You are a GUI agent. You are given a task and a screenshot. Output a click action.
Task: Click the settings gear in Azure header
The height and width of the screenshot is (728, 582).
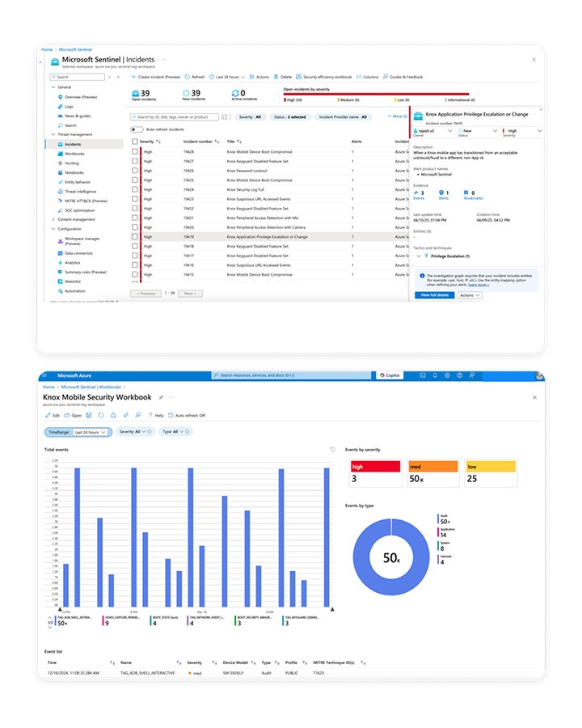click(447, 375)
